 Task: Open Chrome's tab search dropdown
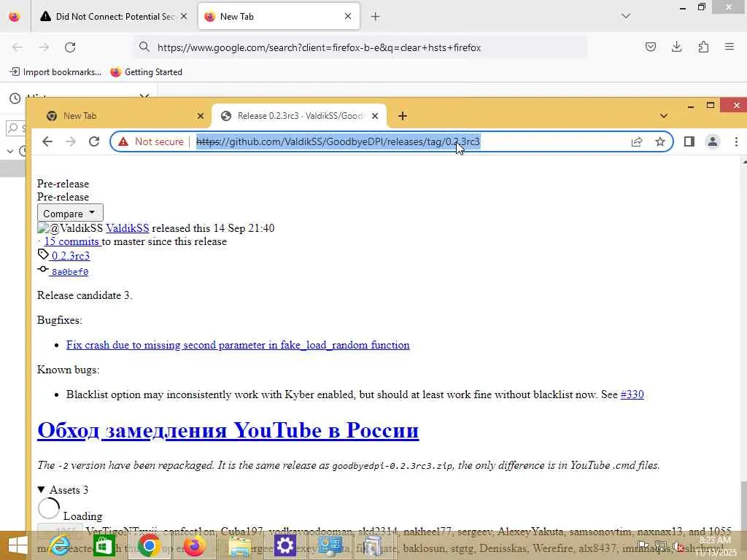point(664,116)
